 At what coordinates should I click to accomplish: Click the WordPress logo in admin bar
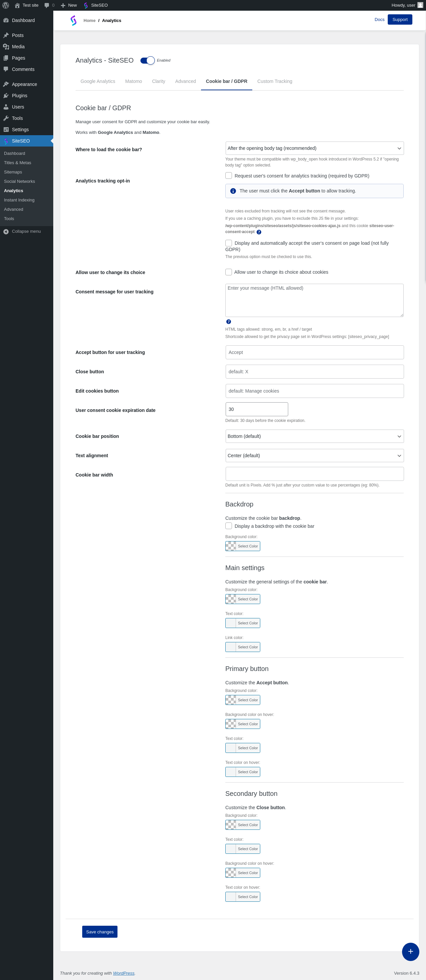tap(6, 5)
